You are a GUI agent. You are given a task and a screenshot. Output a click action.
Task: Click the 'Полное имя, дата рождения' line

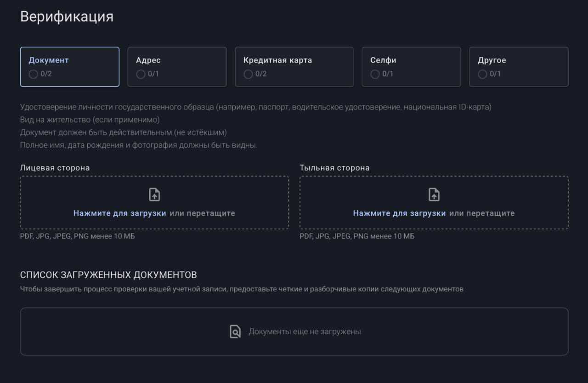pyautogui.click(x=139, y=145)
